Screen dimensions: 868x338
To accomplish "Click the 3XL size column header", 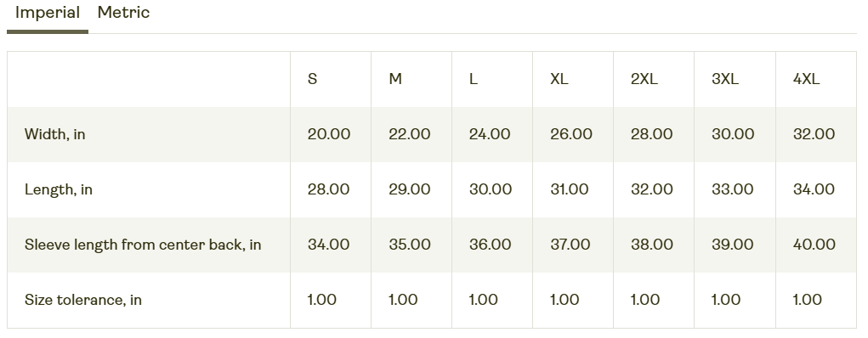I will (725, 79).
